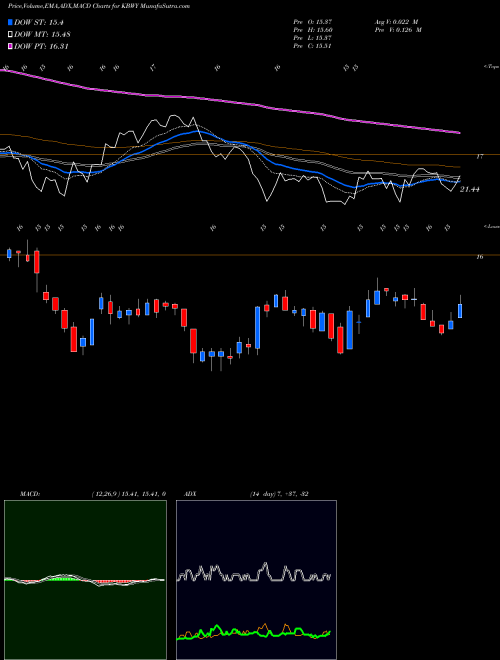The height and width of the screenshot is (660, 500).
Task: Click the magenta DOW PT legend swatch
Action: point(11,46)
